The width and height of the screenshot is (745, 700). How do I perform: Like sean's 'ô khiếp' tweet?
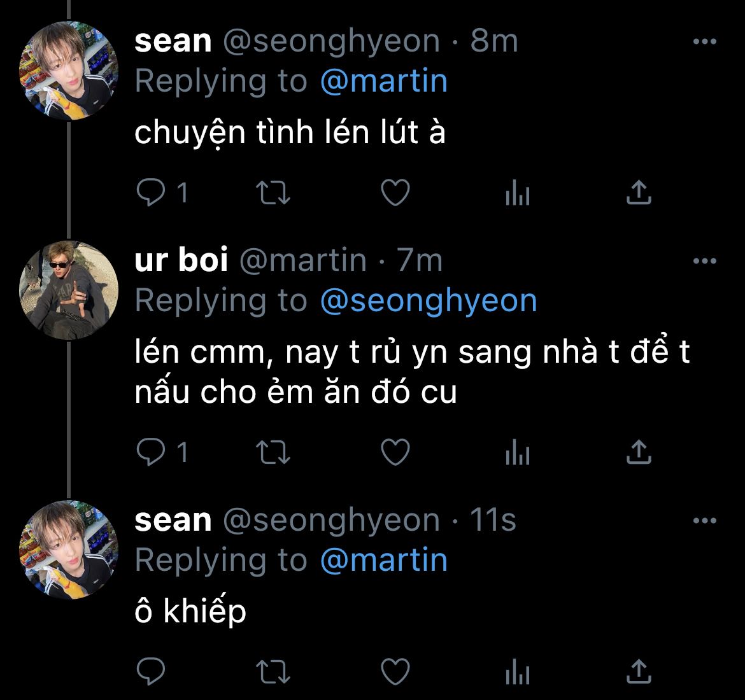[x=395, y=671]
